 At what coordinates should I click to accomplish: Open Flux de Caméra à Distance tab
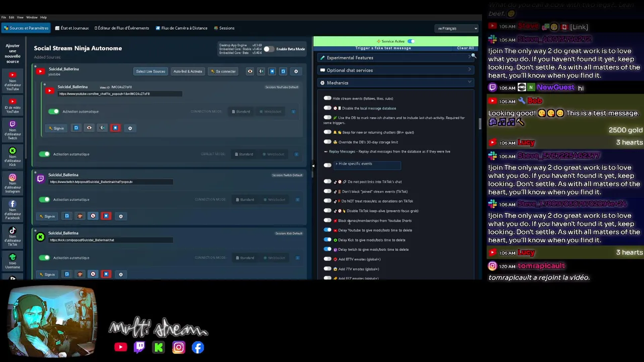coord(182,28)
